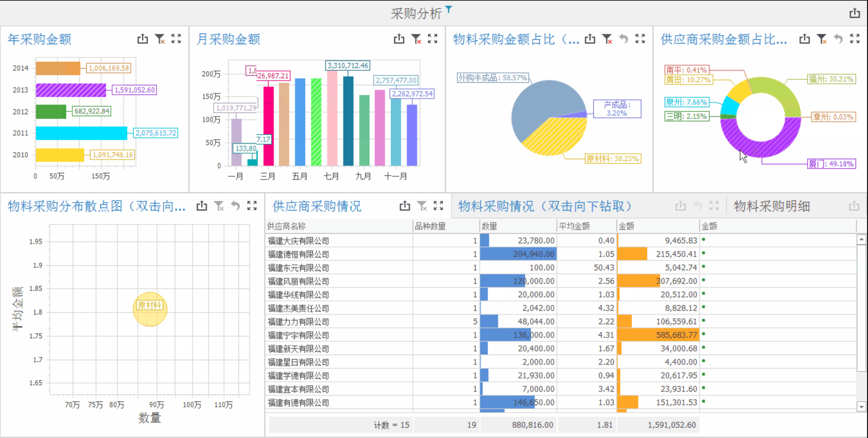
Task: Clear the filter on 物料采购金额占比 panel
Action: [x=607, y=39]
